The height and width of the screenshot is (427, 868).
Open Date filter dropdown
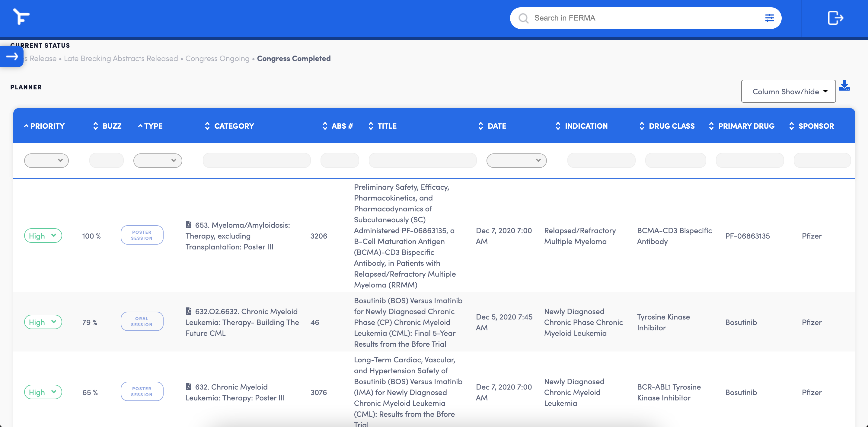click(x=516, y=160)
